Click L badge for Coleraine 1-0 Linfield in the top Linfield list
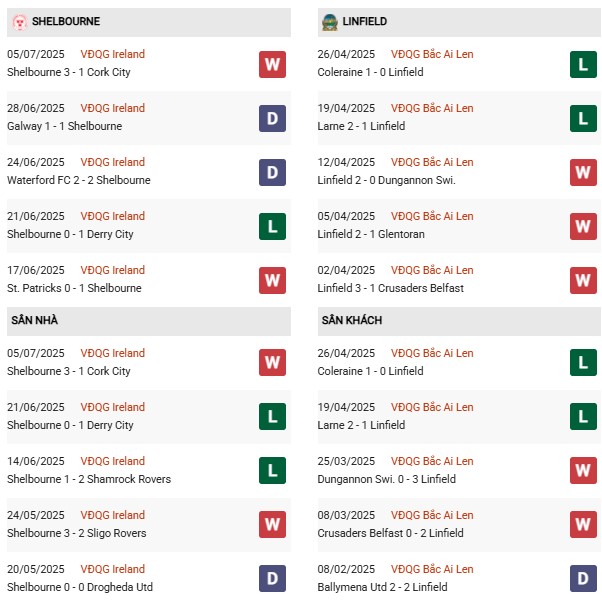Image resolution: width=602 pixels, height=600 pixels. pos(584,64)
